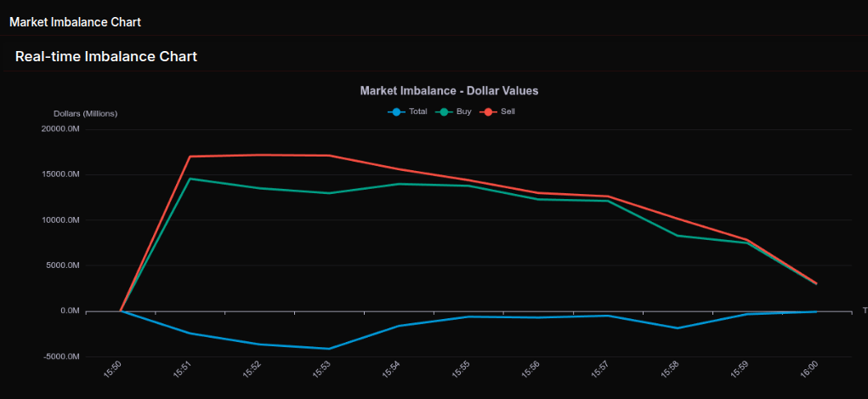Click the 5000.0M y-axis label

(63, 265)
